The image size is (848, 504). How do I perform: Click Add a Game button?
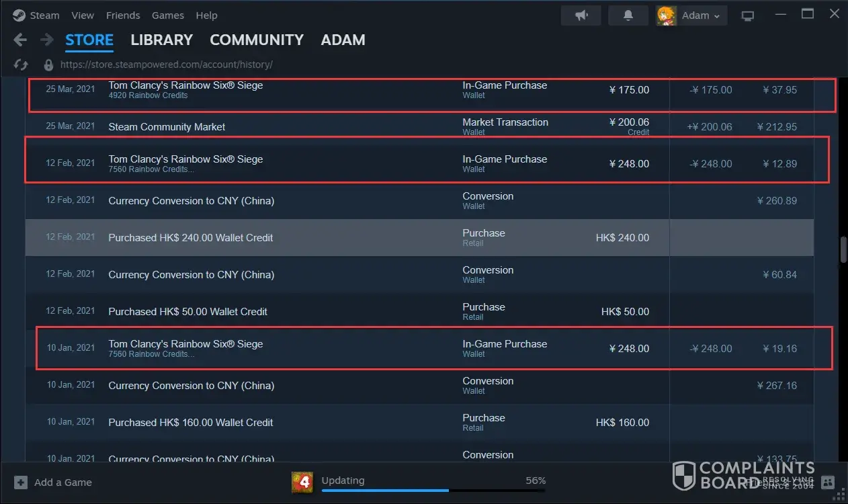tap(54, 482)
